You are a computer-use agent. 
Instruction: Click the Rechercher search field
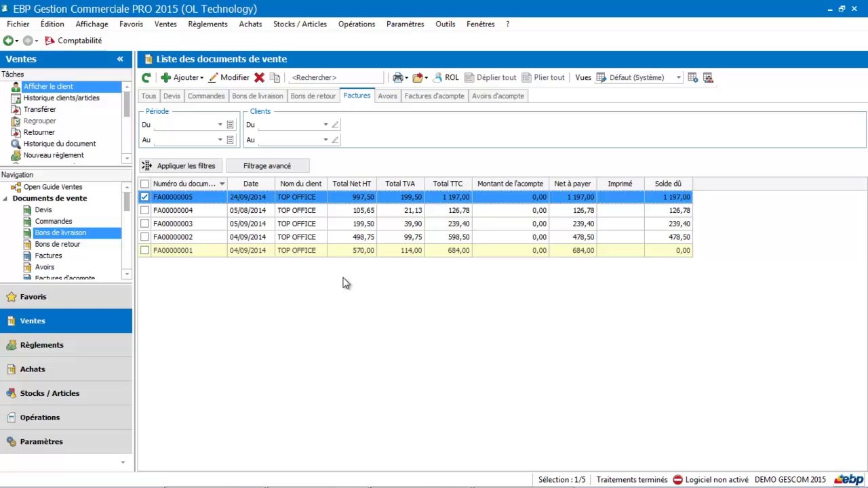tap(336, 78)
